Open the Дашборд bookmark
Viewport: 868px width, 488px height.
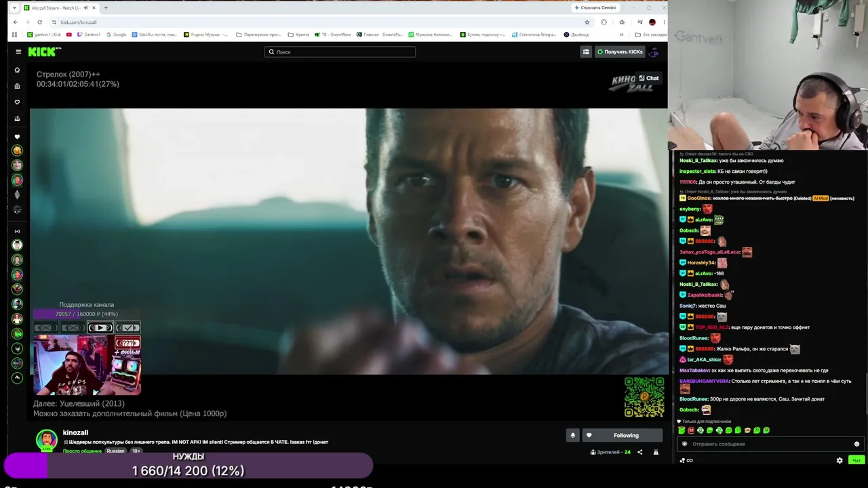(576, 35)
